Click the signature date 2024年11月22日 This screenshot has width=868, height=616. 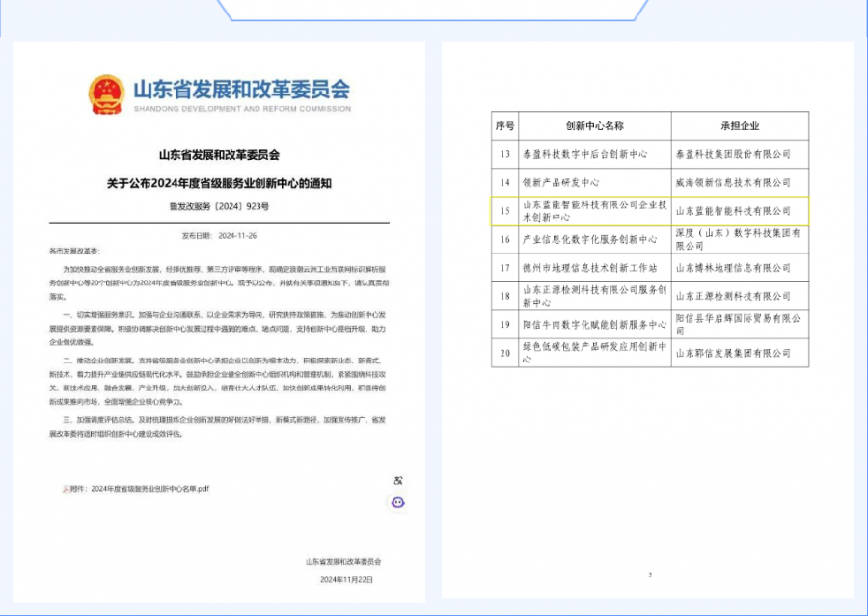346,579
